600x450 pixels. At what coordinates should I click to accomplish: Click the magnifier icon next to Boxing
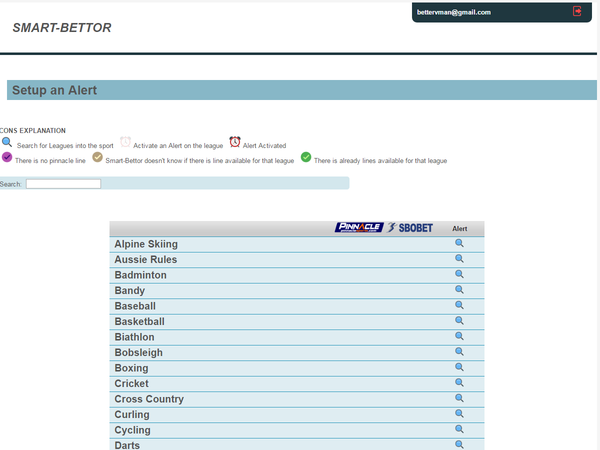[460, 368]
